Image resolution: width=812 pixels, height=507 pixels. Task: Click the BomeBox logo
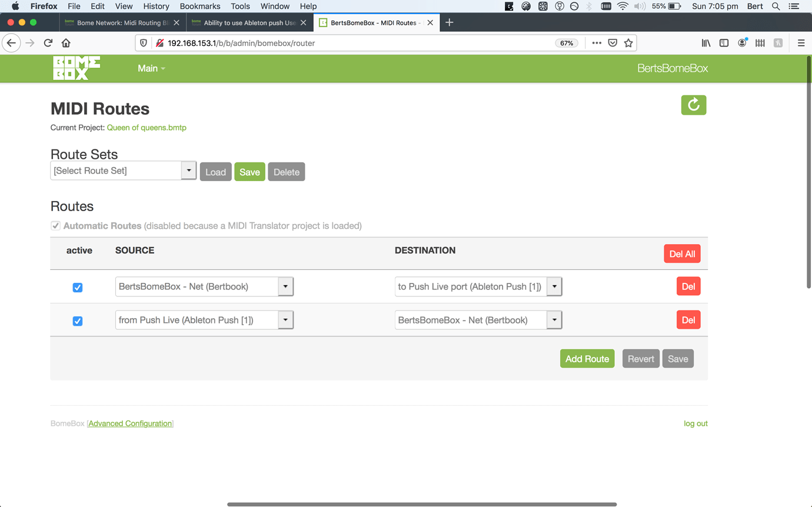pos(76,68)
